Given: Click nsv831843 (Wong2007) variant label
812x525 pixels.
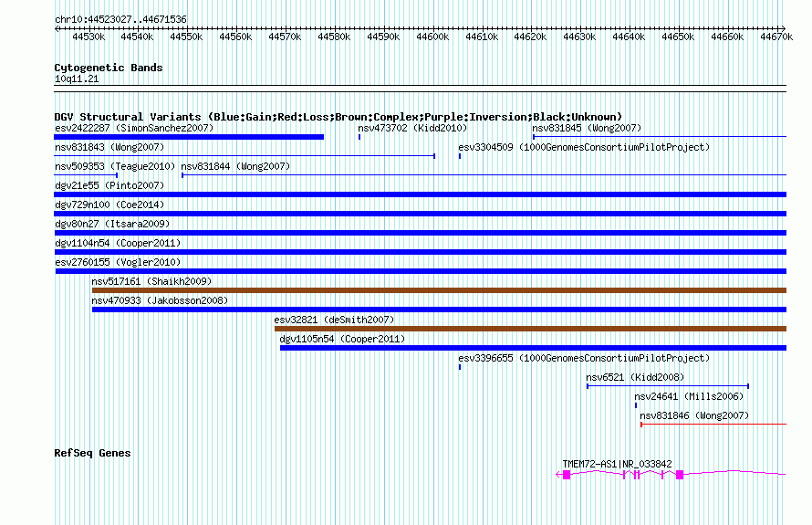Looking at the screenshot, I should point(109,147).
